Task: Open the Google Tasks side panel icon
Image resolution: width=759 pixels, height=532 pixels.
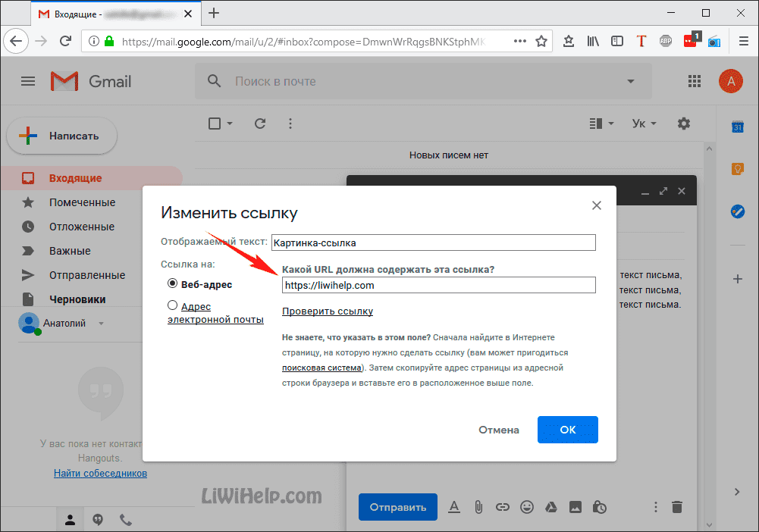Action: click(738, 211)
